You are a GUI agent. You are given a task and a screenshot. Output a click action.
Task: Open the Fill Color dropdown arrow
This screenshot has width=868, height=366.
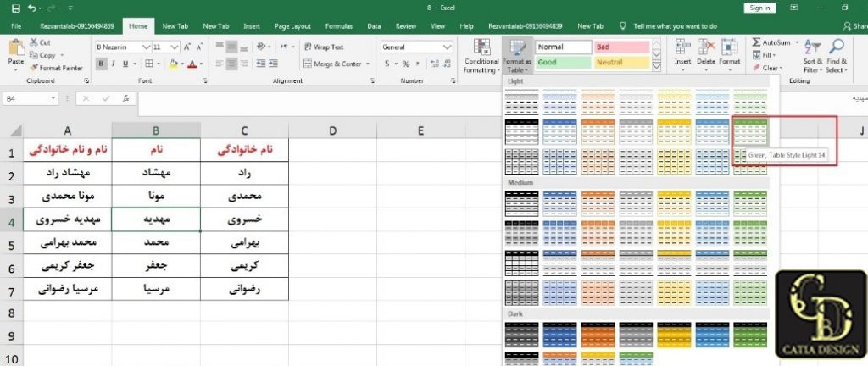click(x=181, y=64)
